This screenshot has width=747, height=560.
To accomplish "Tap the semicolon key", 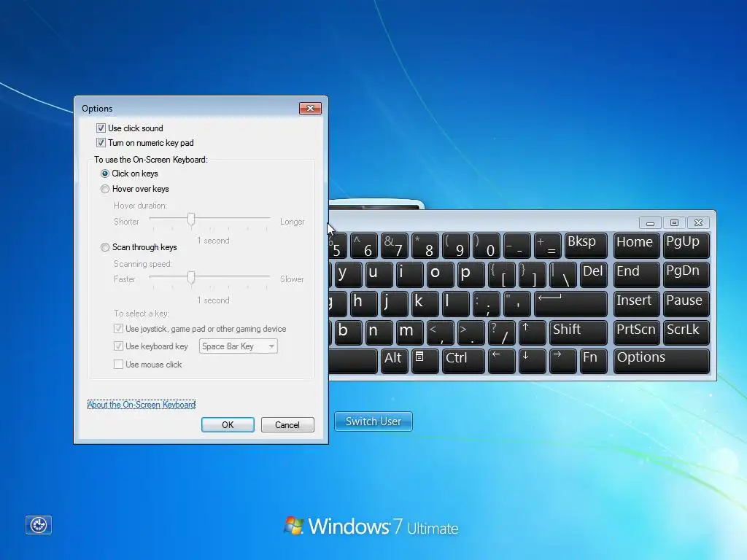I will (486, 304).
